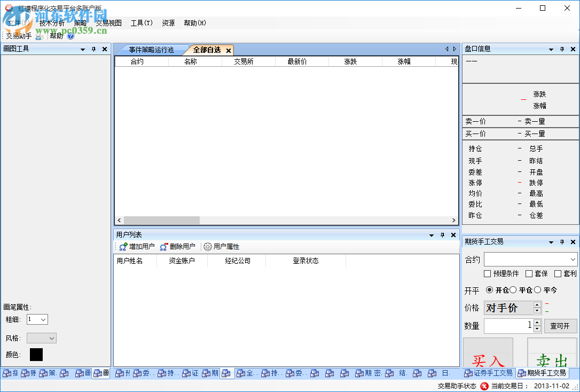Open the 粗细 line thickness dropdown
Image resolution: width=580 pixels, height=392 pixels.
(x=44, y=319)
